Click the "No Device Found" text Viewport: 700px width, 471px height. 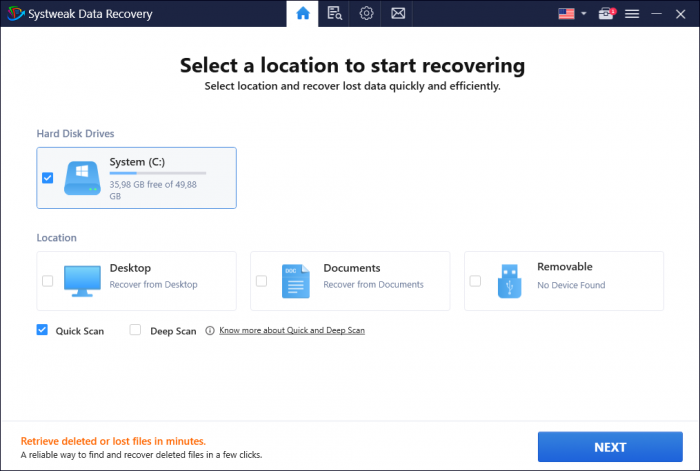tap(571, 285)
